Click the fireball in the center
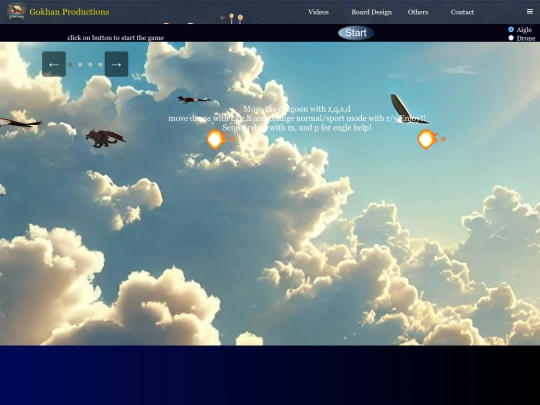 (x=220, y=139)
